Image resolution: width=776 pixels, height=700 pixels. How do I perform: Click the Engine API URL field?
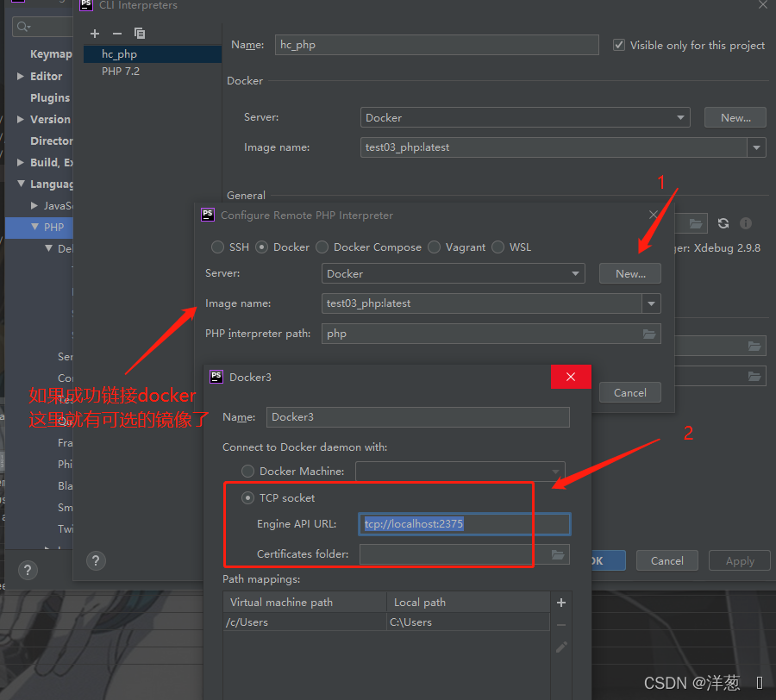click(464, 524)
